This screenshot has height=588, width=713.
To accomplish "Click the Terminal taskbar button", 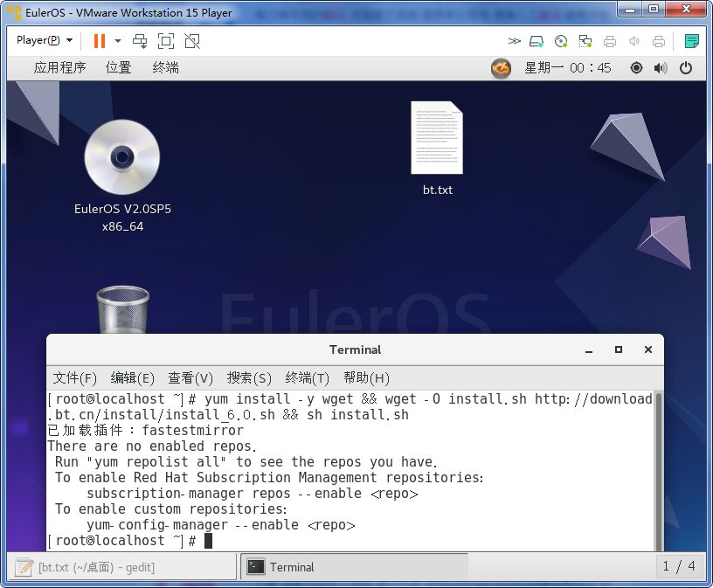I will click(x=354, y=567).
